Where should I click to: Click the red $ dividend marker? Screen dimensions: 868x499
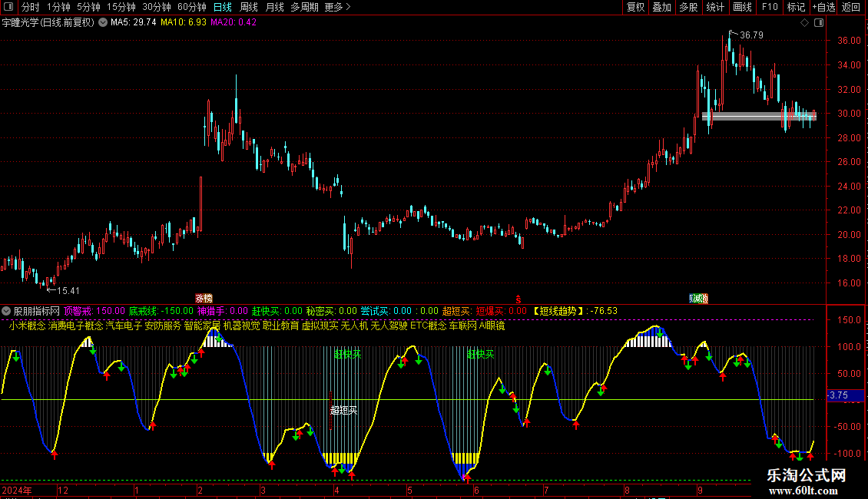click(518, 299)
